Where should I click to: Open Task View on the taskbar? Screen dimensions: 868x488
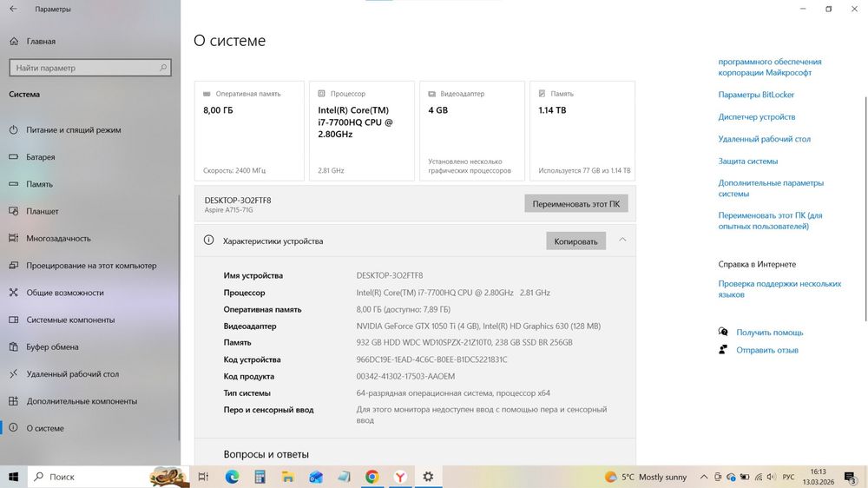coord(203,477)
